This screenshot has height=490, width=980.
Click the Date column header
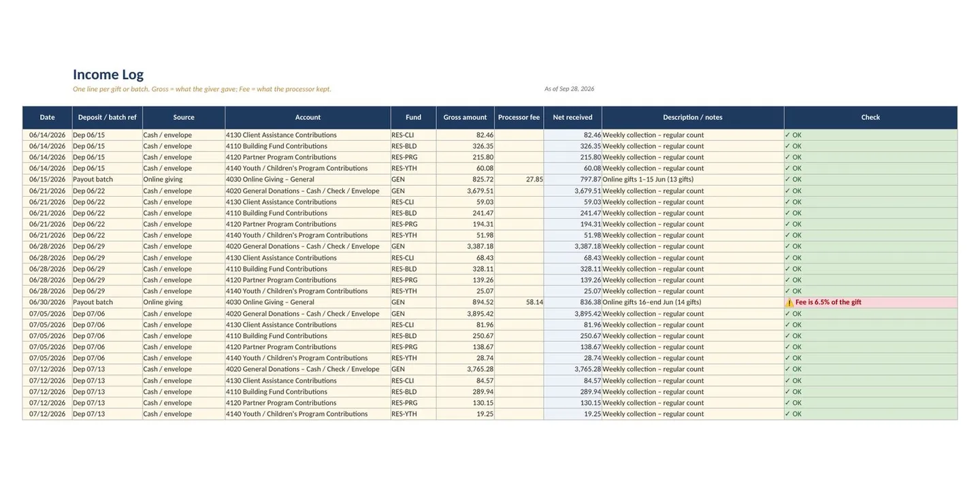(47, 117)
